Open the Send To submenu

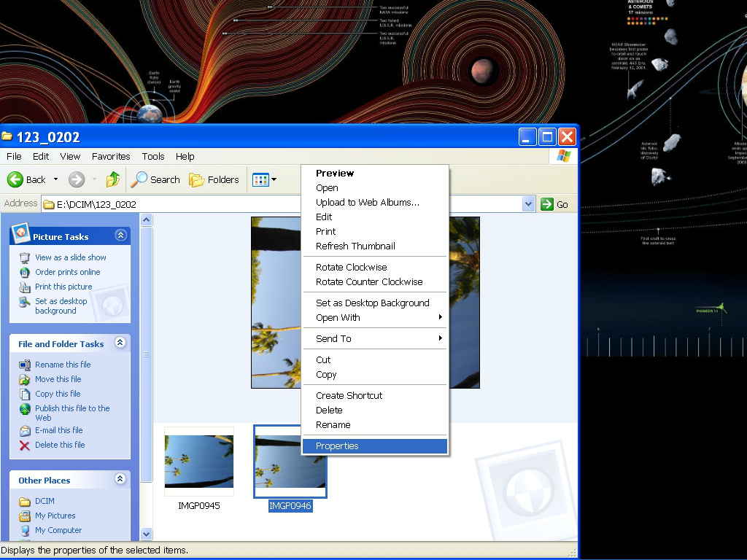[333, 339]
